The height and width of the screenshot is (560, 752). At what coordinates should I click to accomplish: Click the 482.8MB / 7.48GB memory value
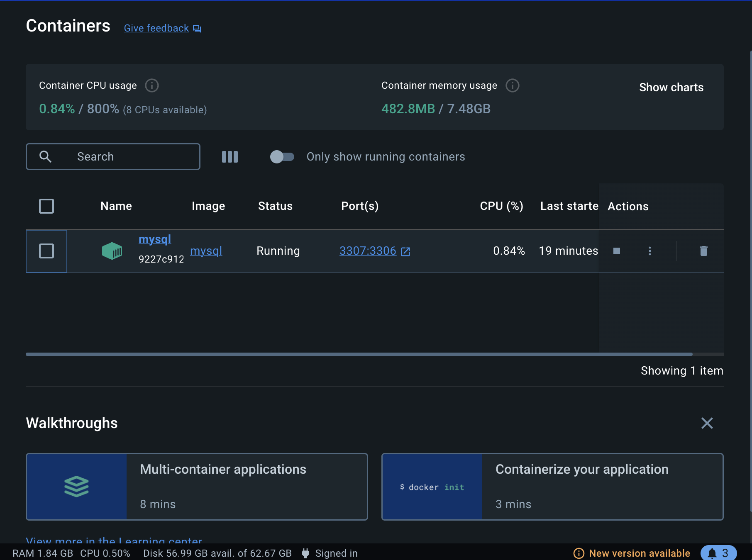pos(436,109)
